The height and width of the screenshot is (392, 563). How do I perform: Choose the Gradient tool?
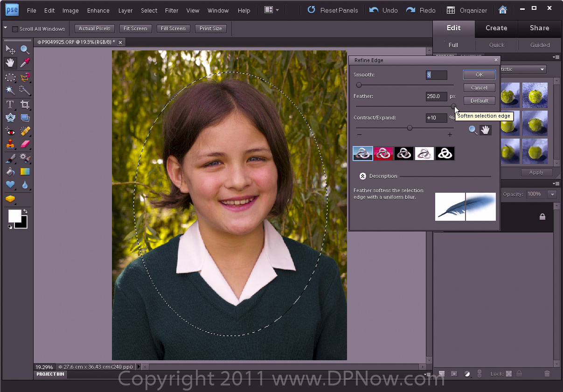coord(25,172)
